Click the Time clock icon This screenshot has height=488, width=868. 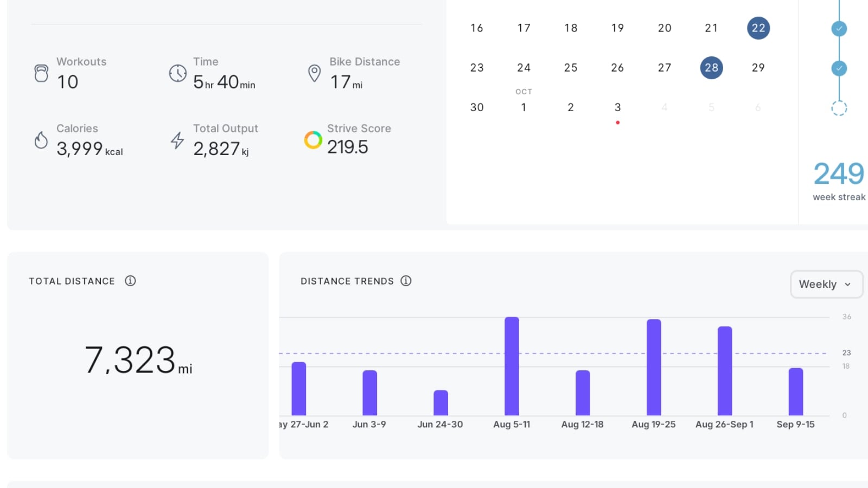(x=177, y=73)
